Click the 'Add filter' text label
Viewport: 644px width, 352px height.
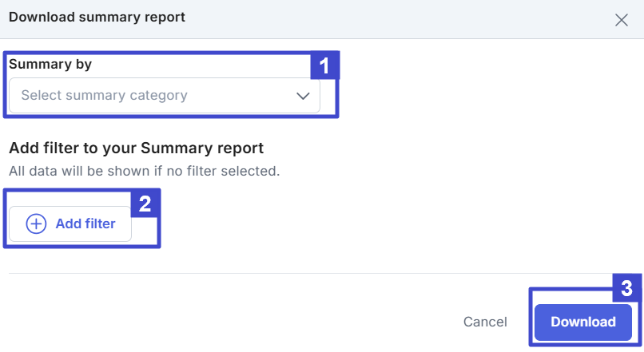[85, 224]
